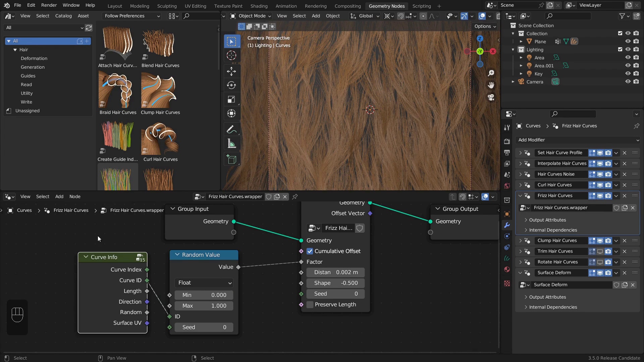Click the hand pan view icon
The height and width of the screenshot is (362, 644).
tap(491, 85)
